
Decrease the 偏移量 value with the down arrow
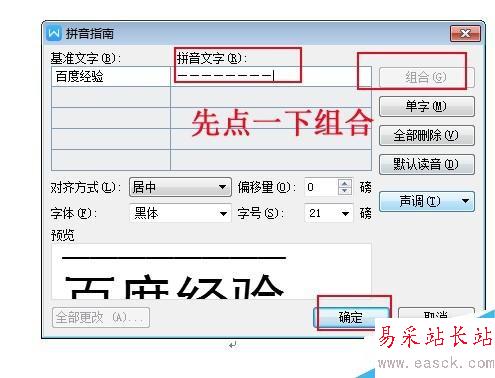[345, 191]
